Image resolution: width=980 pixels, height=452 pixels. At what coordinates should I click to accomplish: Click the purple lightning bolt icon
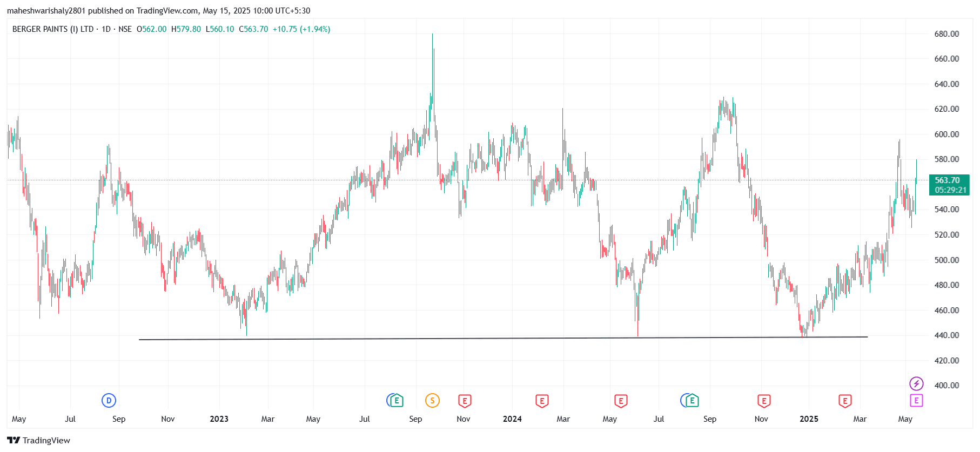pos(916,384)
